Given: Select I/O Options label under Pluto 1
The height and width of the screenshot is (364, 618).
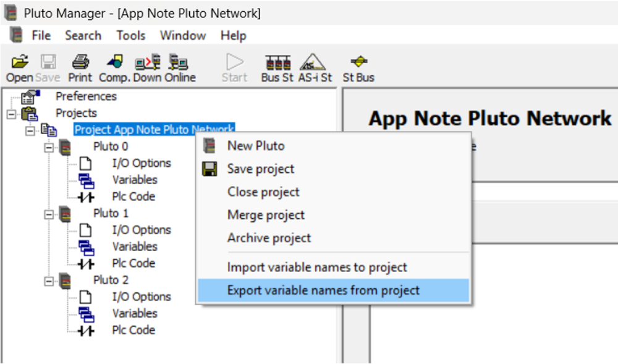Looking at the screenshot, I should (x=142, y=230).
